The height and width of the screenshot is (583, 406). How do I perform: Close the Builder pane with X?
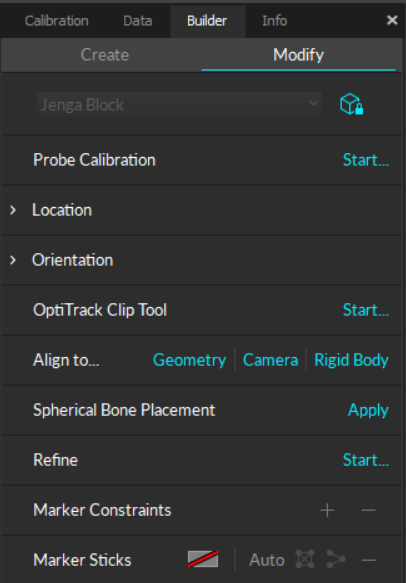point(392,20)
